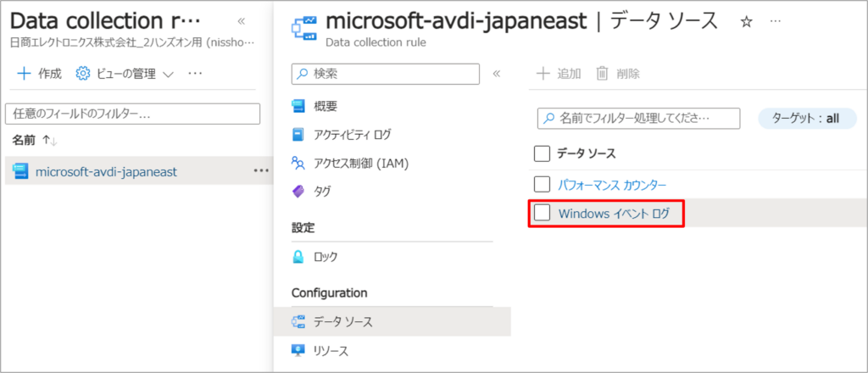Open row context menu ellipsis for microsoft-avdi-japaneast
The image size is (868, 373).
tap(261, 170)
